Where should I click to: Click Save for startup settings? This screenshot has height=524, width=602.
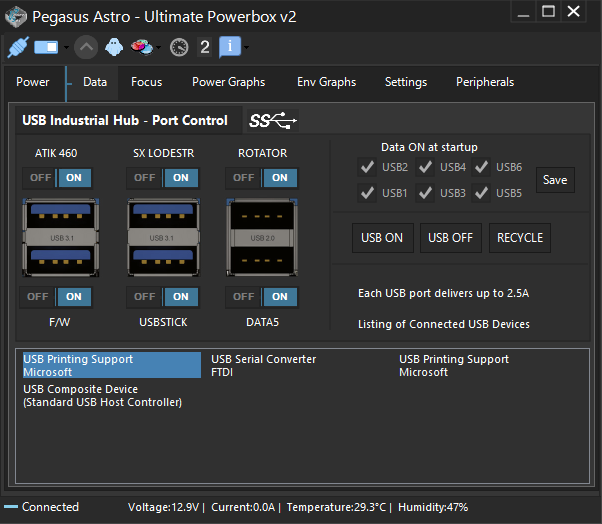(x=555, y=180)
